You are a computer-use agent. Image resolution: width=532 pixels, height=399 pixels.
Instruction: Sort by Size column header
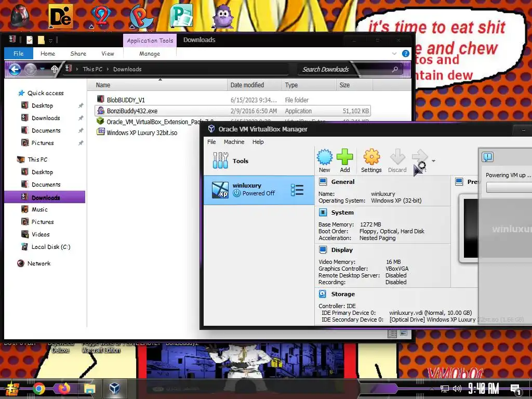click(x=354, y=85)
